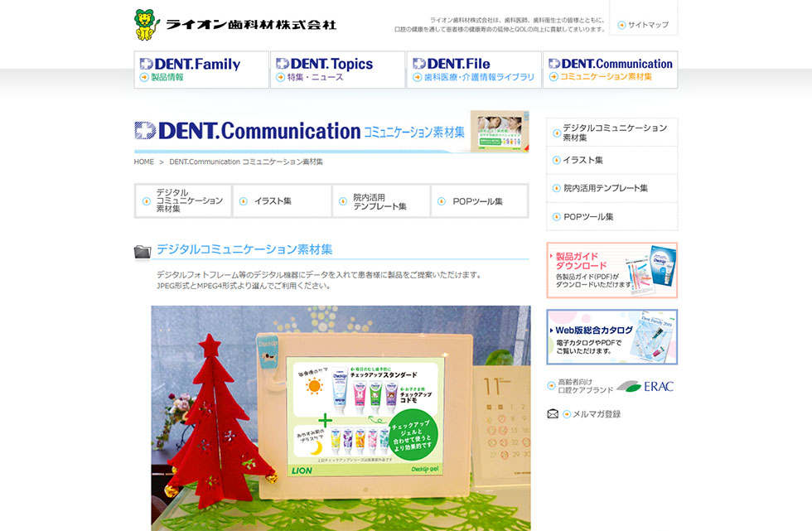The width and height of the screenshot is (812, 531).
Task: Click arrow icon beside sidebar POPツール集
Action: coord(556,216)
